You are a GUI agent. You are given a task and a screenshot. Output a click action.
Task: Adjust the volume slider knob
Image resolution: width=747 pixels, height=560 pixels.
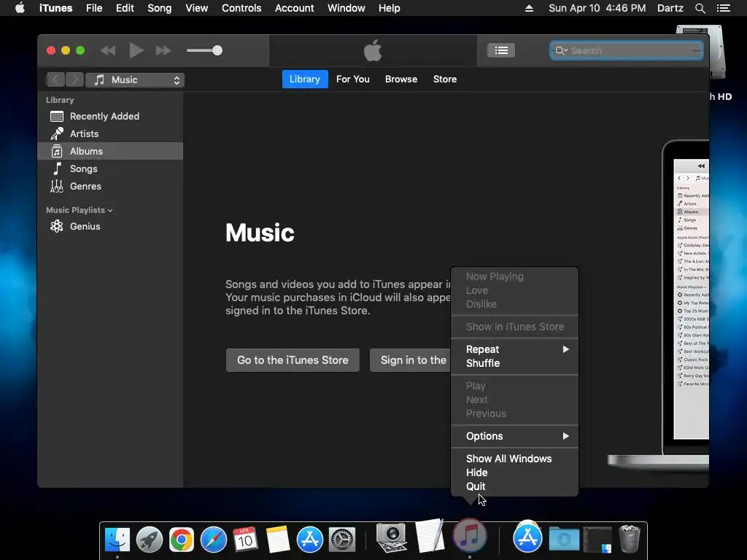[x=217, y=50]
